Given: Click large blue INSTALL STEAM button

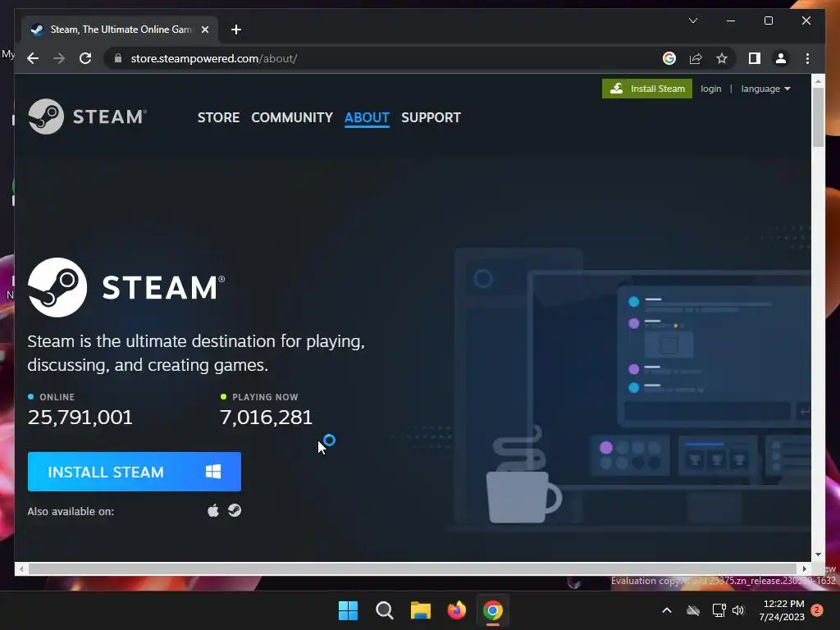Looking at the screenshot, I should 135,472.
